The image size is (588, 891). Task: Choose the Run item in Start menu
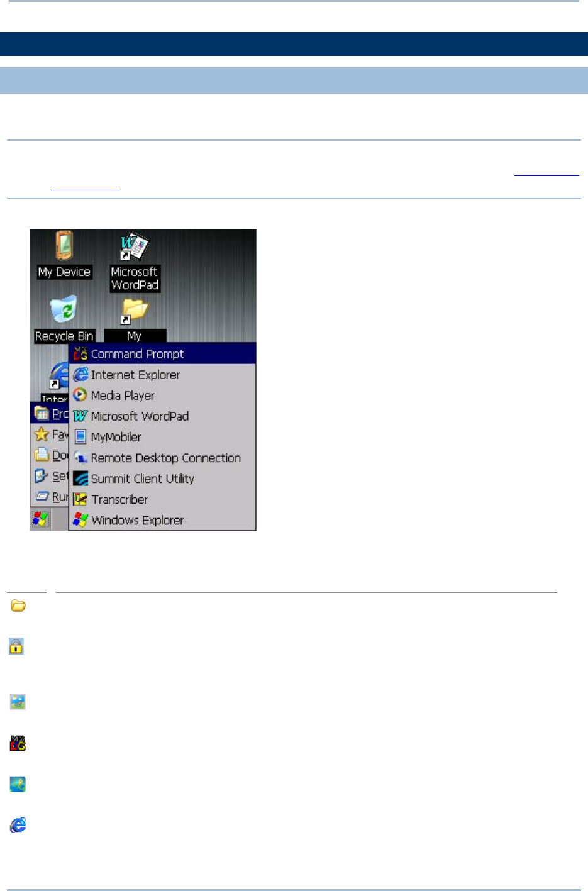pos(50,497)
